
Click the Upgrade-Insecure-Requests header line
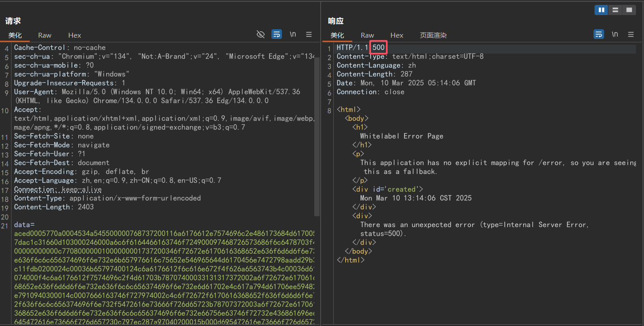tap(69, 83)
